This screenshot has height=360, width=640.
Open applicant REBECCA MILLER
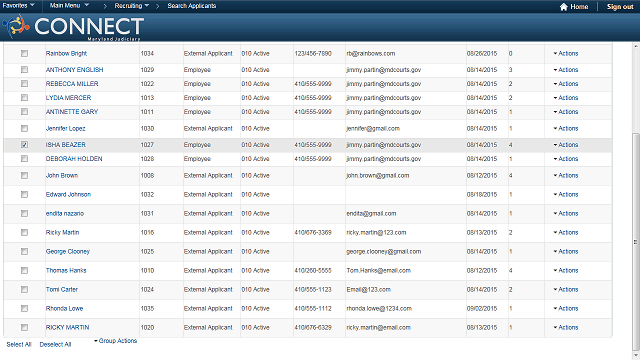pos(72,84)
